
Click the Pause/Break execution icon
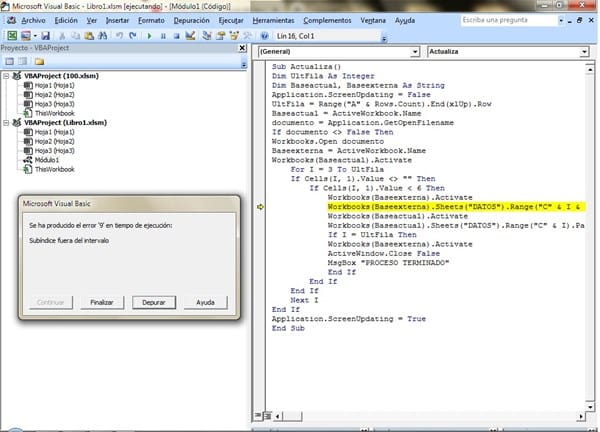(163, 36)
